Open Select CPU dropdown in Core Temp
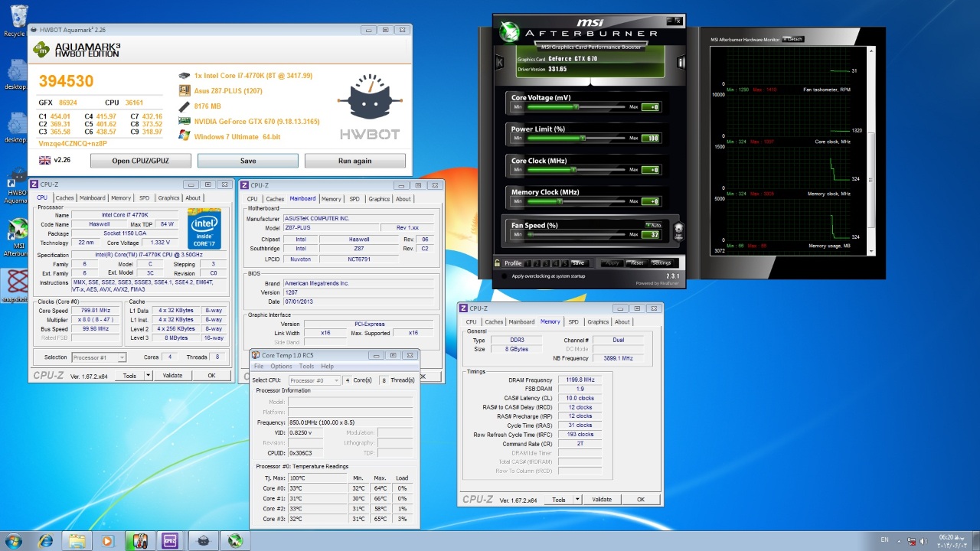Screen dimensions: 980x551 [314, 380]
